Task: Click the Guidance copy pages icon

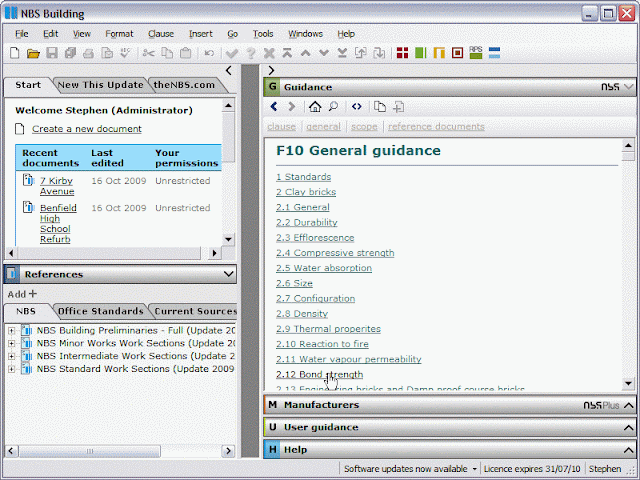Action: click(x=380, y=107)
